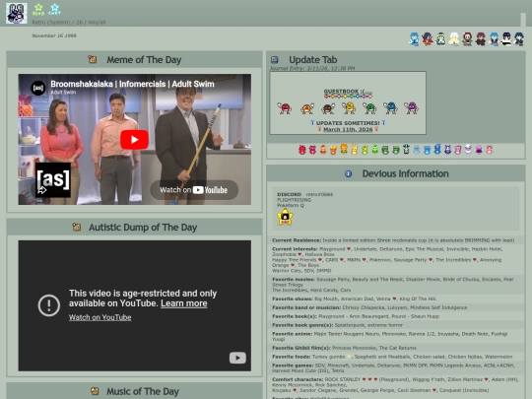Open the Learn more link on restricted video
This screenshot has width=532, height=399.
coord(184,303)
